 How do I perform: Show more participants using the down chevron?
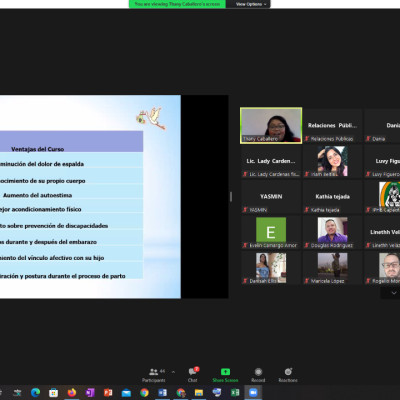pyautogui.click(x=394, y=293)
